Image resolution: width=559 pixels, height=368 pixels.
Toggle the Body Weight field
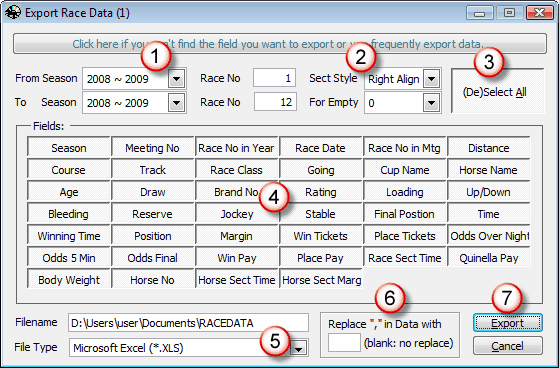coord(68,280)
